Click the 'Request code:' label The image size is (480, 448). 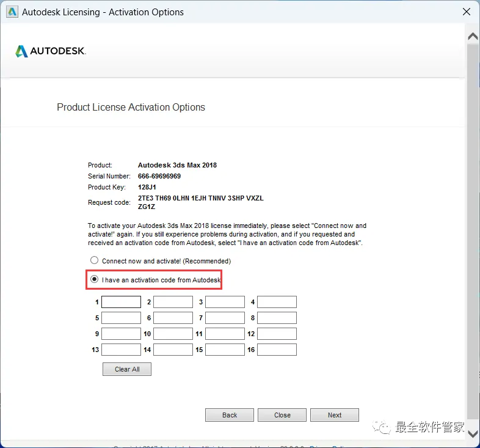click(109, 202)
